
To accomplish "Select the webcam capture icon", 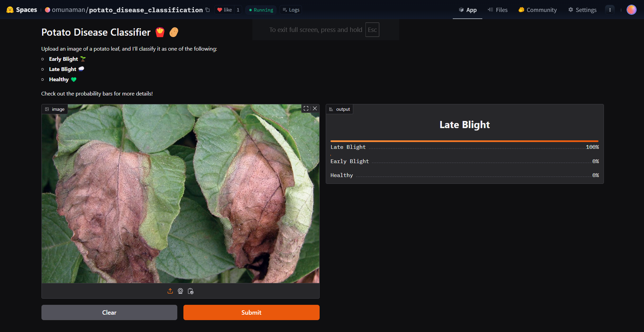I will [180, 291].
